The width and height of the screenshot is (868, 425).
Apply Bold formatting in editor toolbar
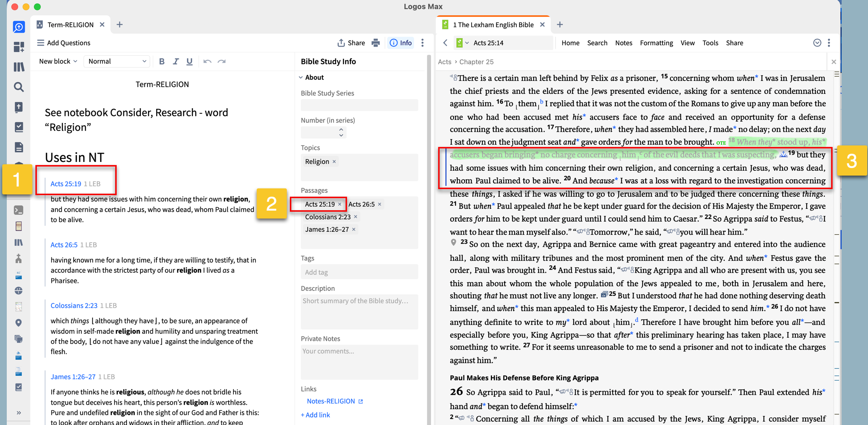[x=161, y=61]
